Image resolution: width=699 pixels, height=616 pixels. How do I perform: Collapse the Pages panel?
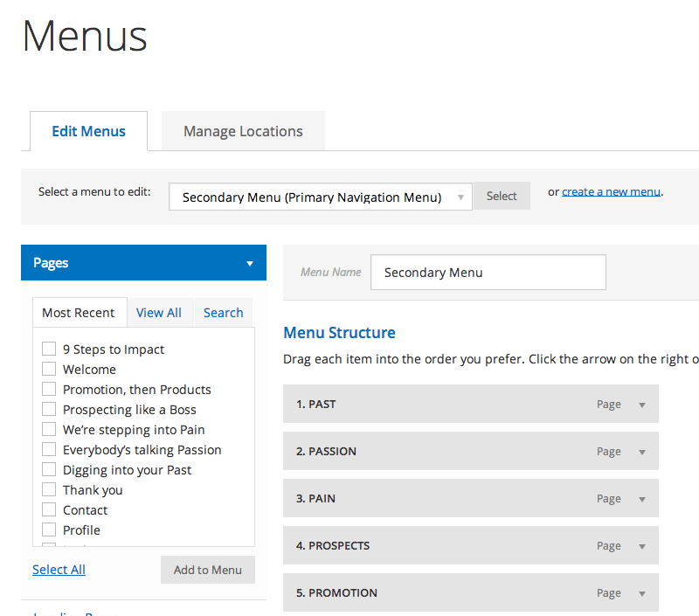coord(251,262)
